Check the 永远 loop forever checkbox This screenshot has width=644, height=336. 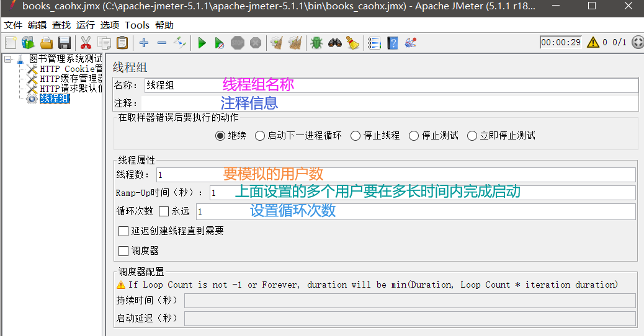164,211
